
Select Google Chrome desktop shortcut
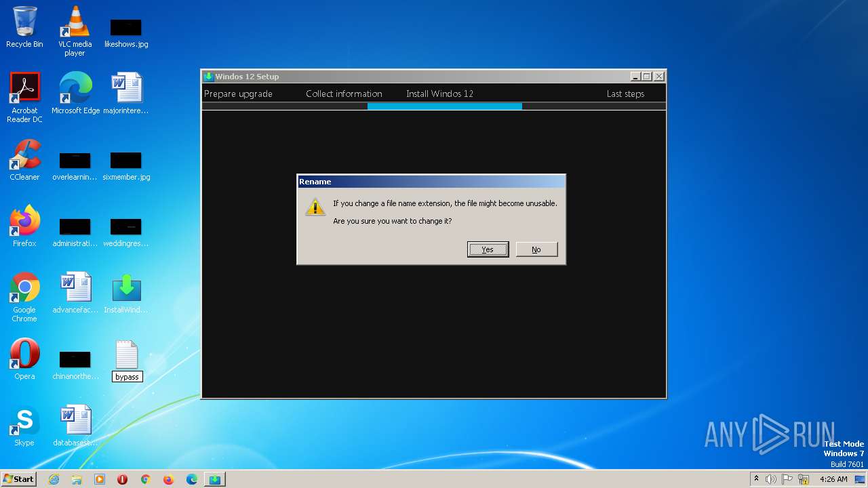[x=24, y=297]
